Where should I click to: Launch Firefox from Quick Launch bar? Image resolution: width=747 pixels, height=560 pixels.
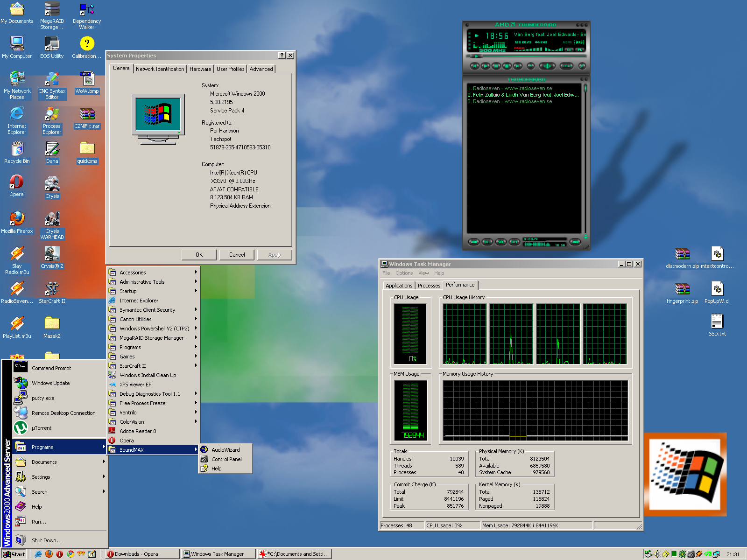pyautogui.click(x=49, y=554)
